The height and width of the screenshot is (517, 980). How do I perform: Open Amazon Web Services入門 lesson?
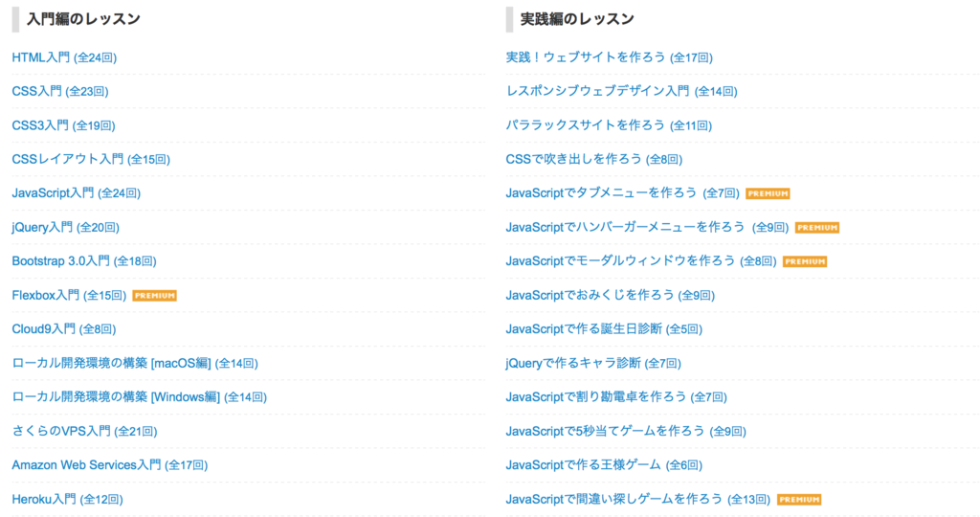[x=110, y=465]
